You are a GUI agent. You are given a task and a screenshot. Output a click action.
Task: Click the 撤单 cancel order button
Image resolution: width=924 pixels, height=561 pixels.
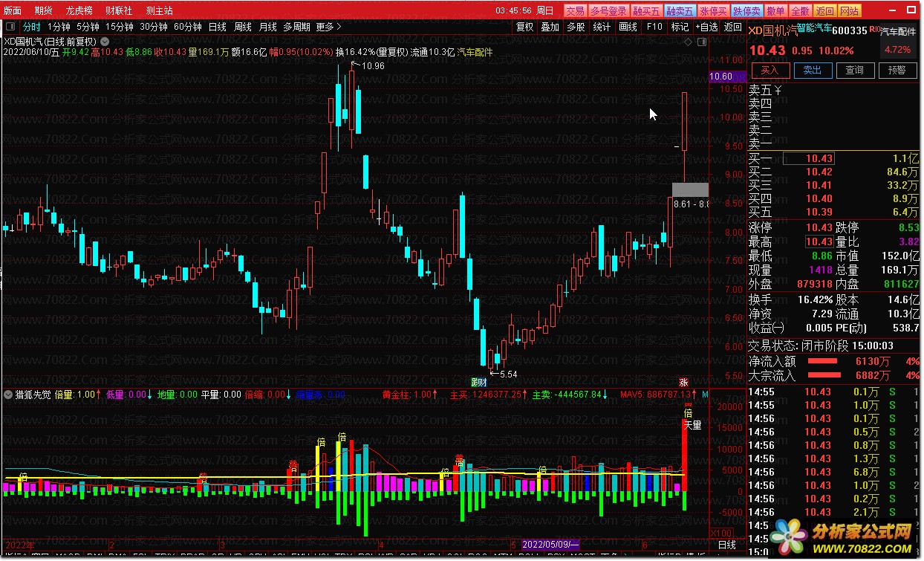[x=775, y=11]
